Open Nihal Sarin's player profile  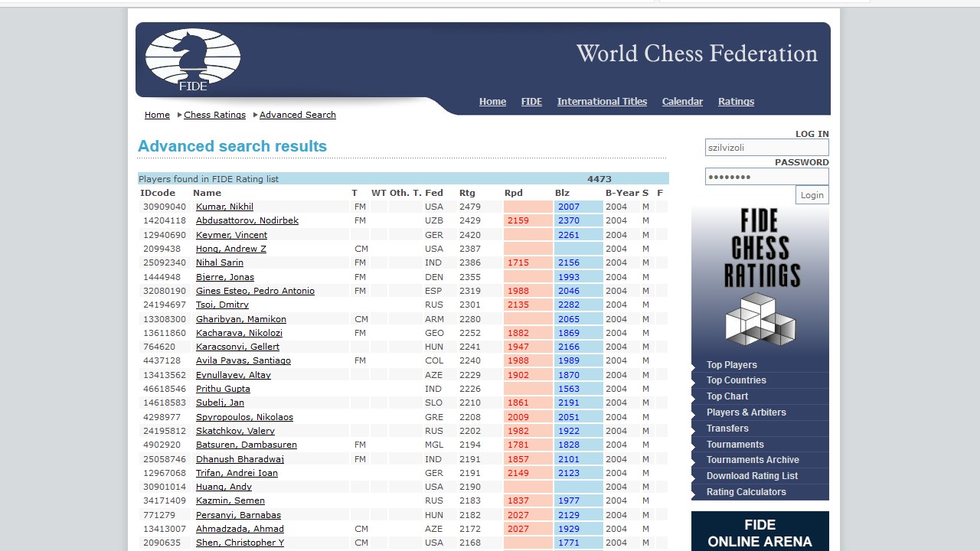pyautogui.click(x=219, y=262)
